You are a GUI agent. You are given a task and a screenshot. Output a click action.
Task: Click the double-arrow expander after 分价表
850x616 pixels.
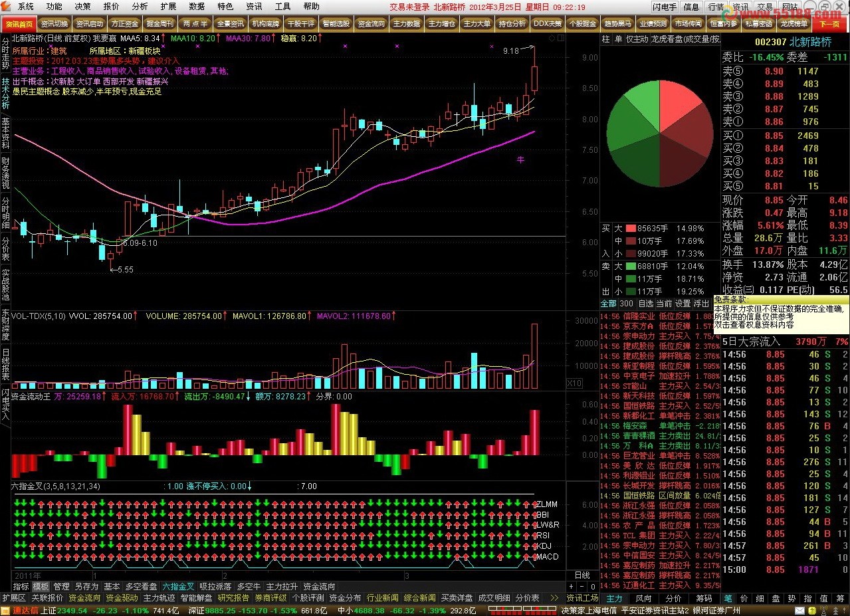554,597
